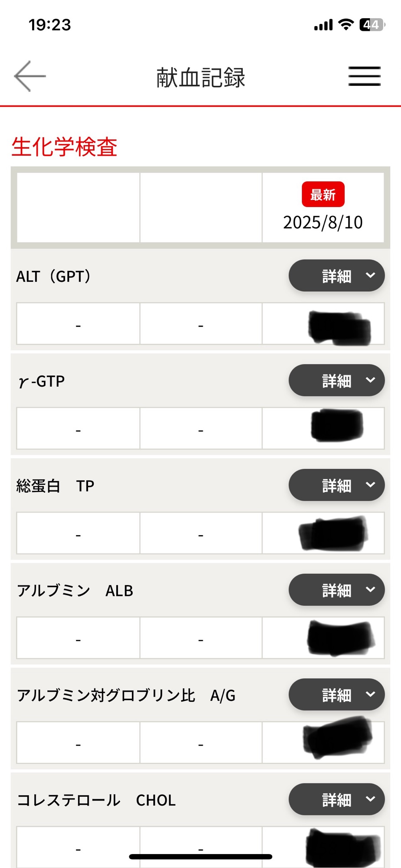The height and width of the screenshot is (868, 401).
Task: Open the hamburger menu
Action: [364, 76]
